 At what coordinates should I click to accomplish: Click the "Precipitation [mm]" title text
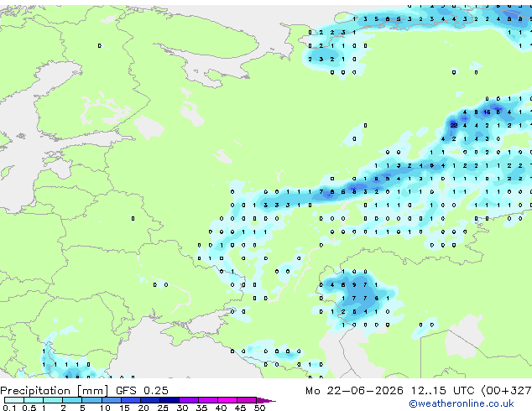pos(54,391)
